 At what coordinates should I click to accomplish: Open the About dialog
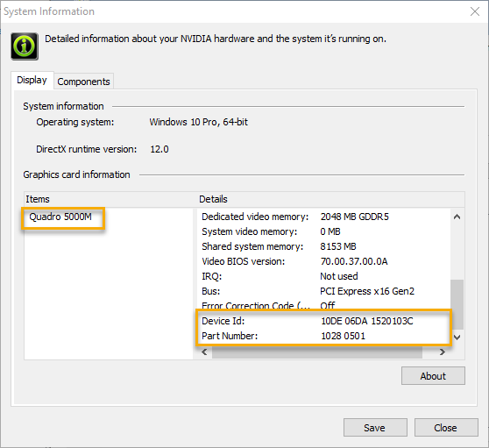coord(433,376)
